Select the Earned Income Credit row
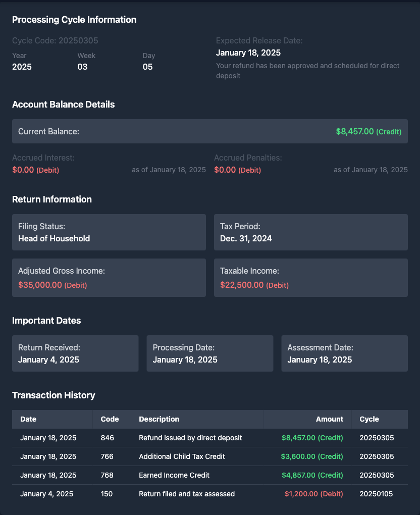 coord(174,475)
